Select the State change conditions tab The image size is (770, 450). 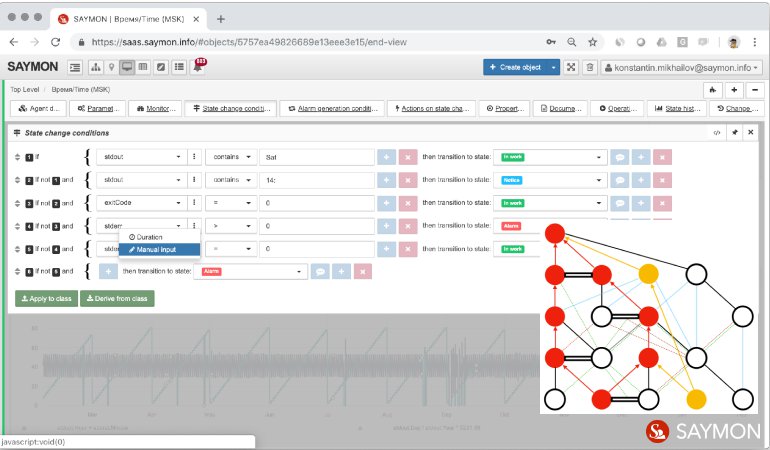click(231, 109)
